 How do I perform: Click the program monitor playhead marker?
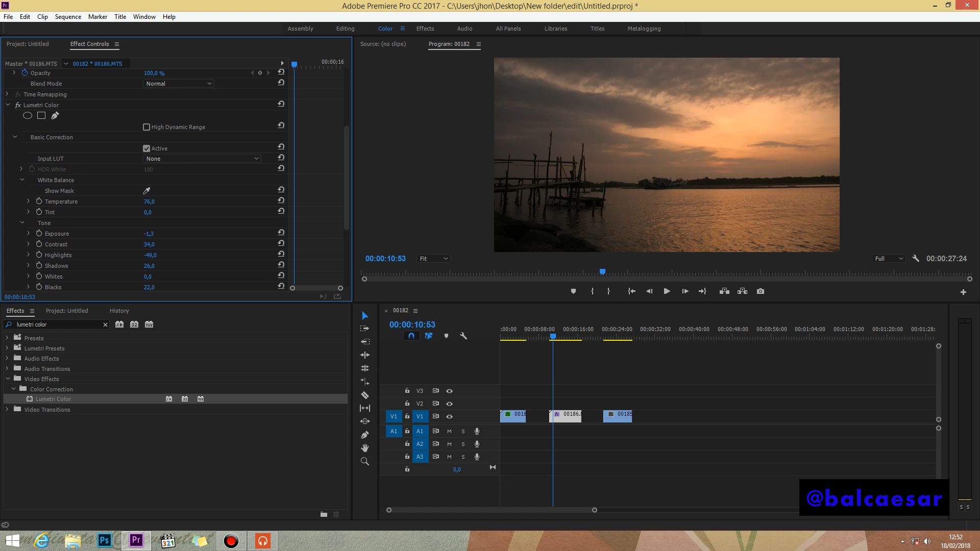coord(602,272)
